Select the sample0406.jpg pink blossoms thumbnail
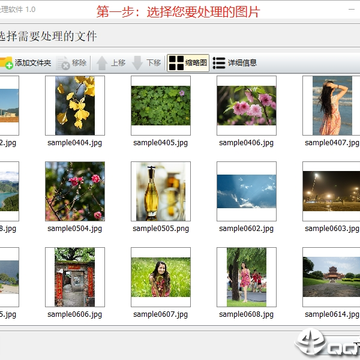Viewport: 360px width, 360px height. [246, 105]
